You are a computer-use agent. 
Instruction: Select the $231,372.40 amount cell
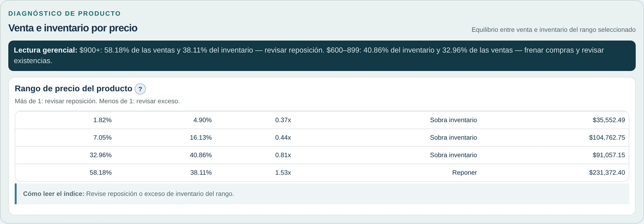pos(607,173)
